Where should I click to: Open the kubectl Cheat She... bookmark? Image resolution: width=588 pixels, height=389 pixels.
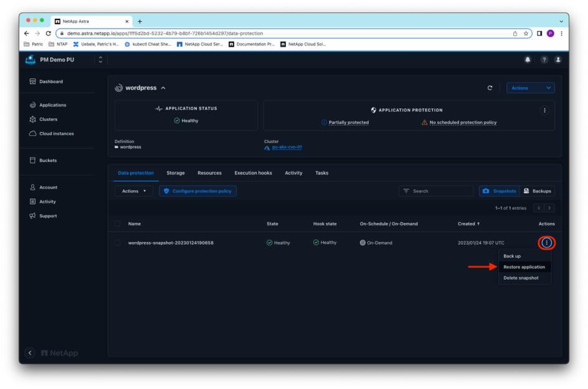point(148,44)
